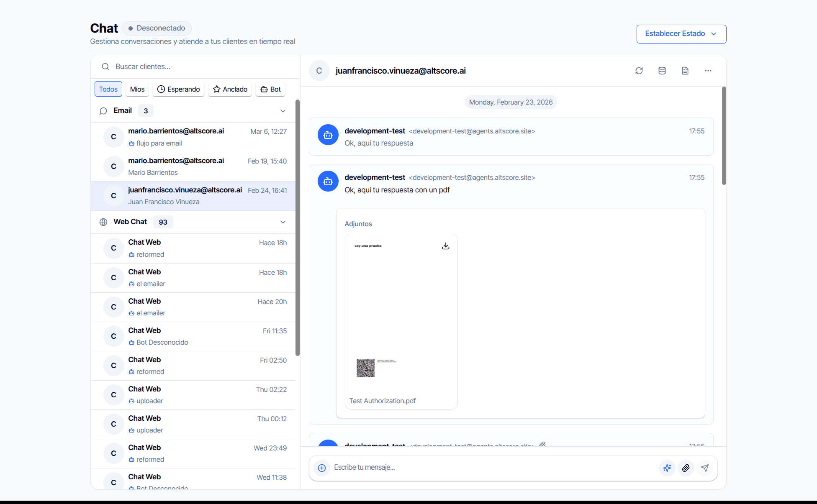Select the Míos filter tab

[137, 89]
